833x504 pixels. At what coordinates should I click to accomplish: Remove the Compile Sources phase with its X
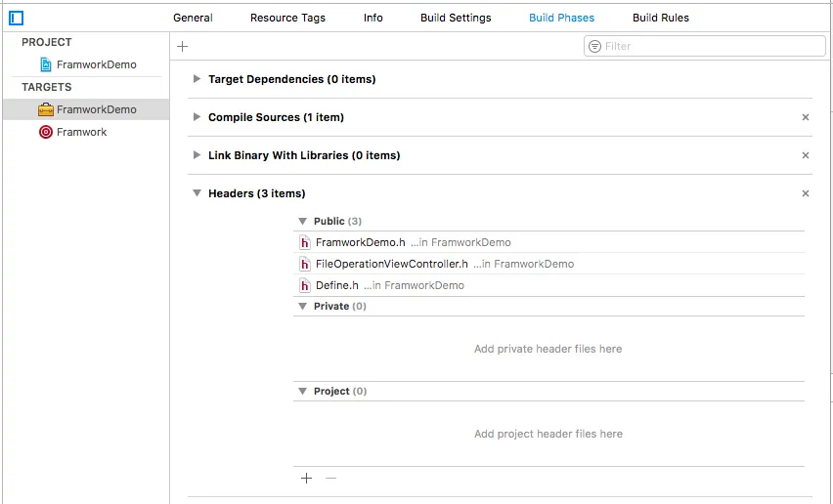tap(806, 117)
